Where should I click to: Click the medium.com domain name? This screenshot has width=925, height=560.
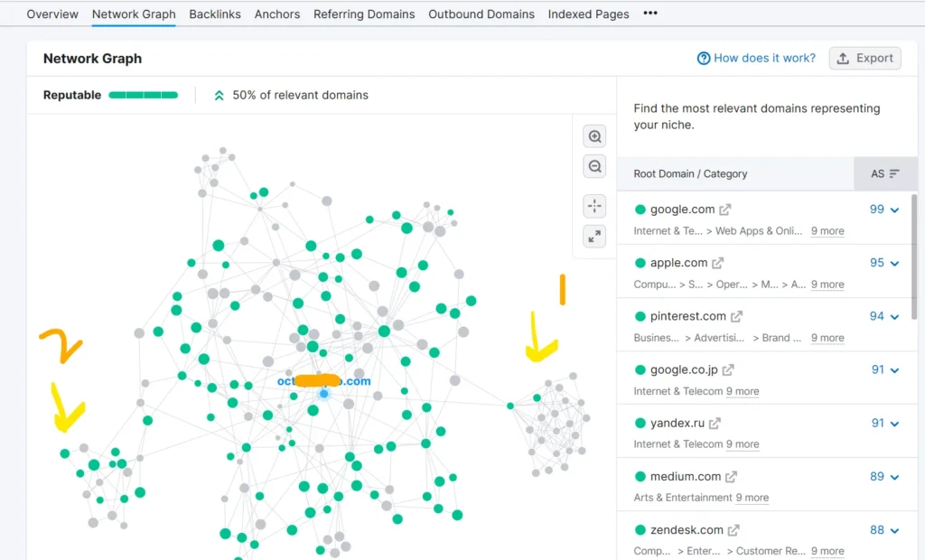click(686, 477)
